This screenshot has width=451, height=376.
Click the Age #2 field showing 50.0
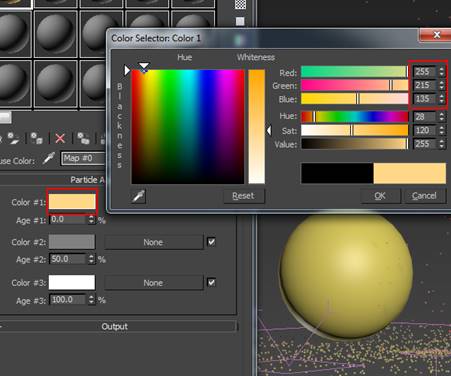(x=68, y=259)
